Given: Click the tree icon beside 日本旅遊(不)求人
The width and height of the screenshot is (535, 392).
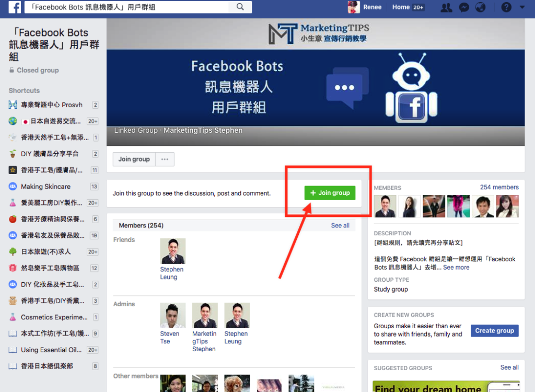Looking at the screenshot, I should (x=13, y=252).
